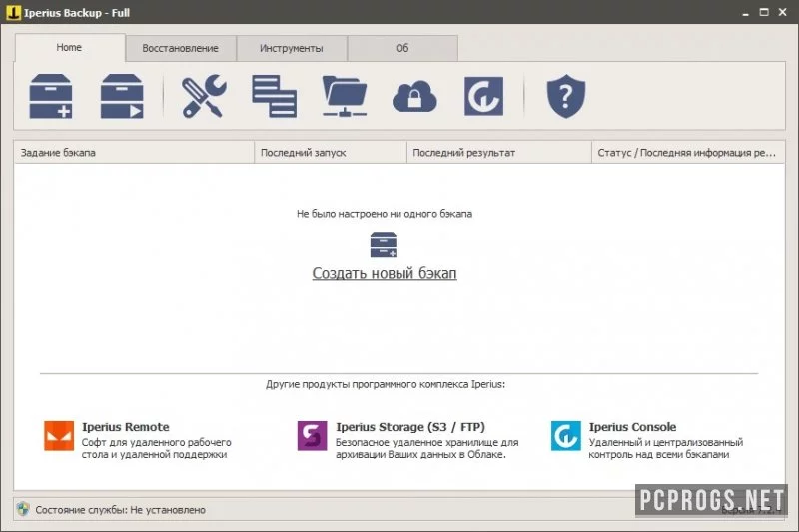Image resolution: width=799 pixels, height=532 pixels.
Task: Click the Последний результат column header
Action: 499,153
